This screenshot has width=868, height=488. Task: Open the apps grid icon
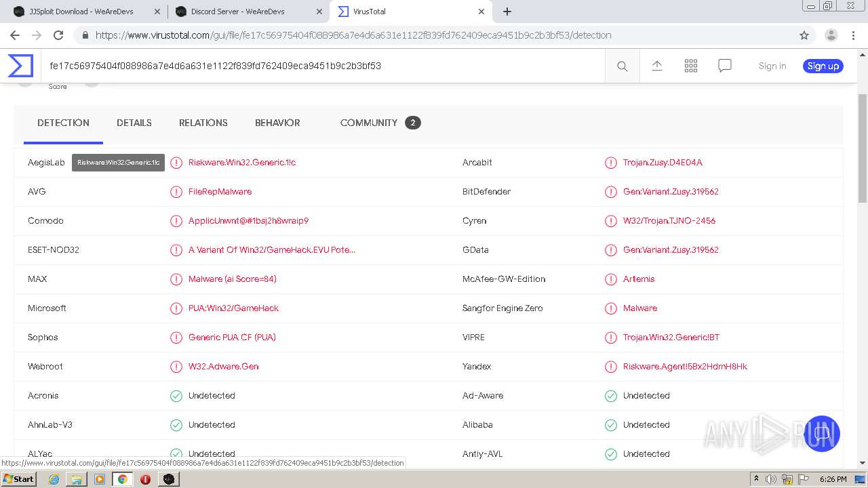coord(691,66)
